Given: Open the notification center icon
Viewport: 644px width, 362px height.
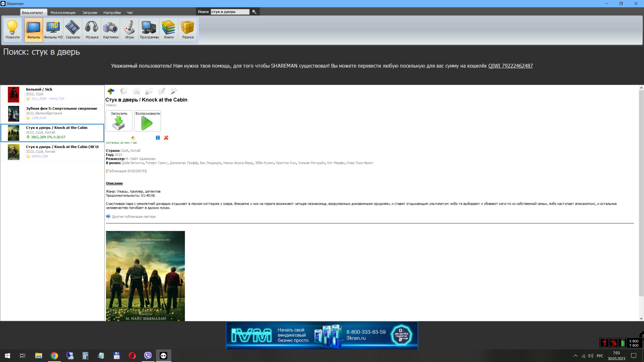Looking at the screenshot, I should point(634,356).
